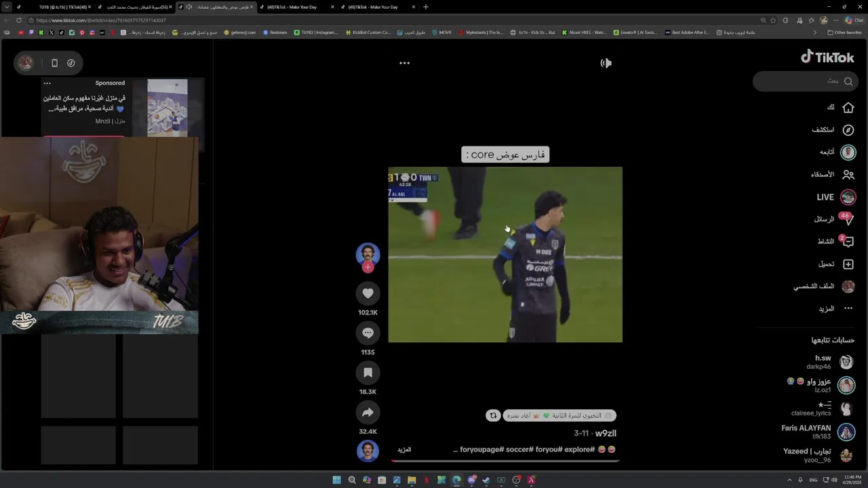Open followed account claireee_lyrics

tap(823, 409)
